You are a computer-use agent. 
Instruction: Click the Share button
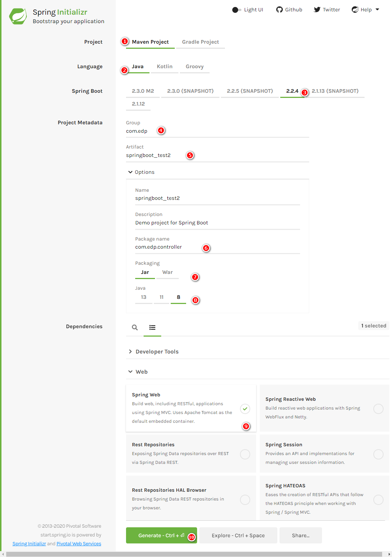(x=301, y=535)
